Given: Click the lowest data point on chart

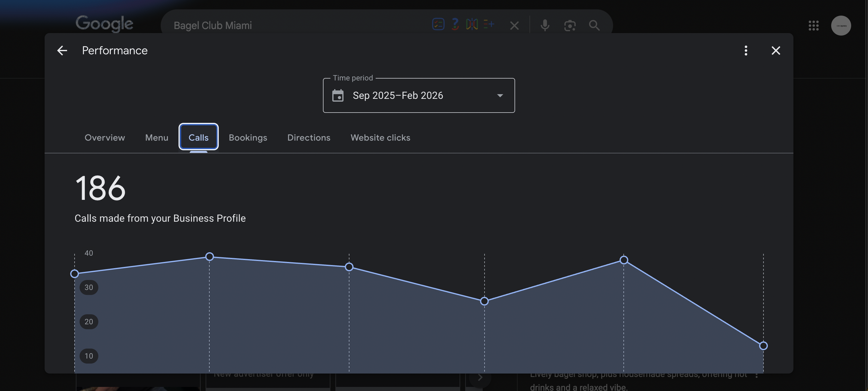Looking at the screenshot, I should pyautogui.click(x=763, y=346).
